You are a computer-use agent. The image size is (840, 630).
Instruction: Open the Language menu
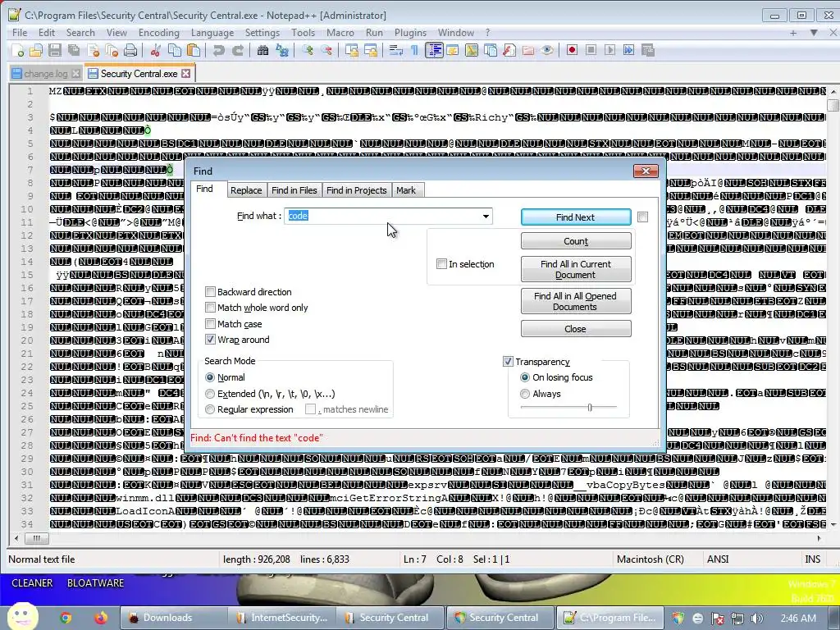pyautogui.click(x=212, y=33)
